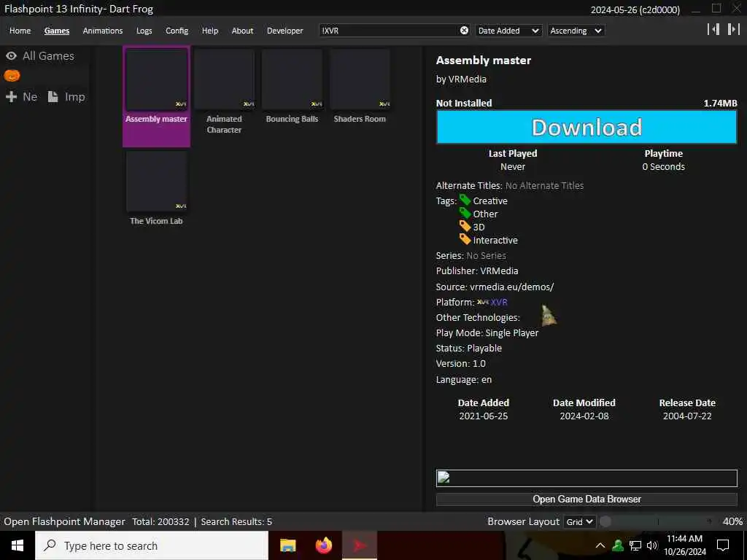This screenshot has width=747, height=560.
Task: Select the orange 3D tag icon
Action: [x=465, y=226]
